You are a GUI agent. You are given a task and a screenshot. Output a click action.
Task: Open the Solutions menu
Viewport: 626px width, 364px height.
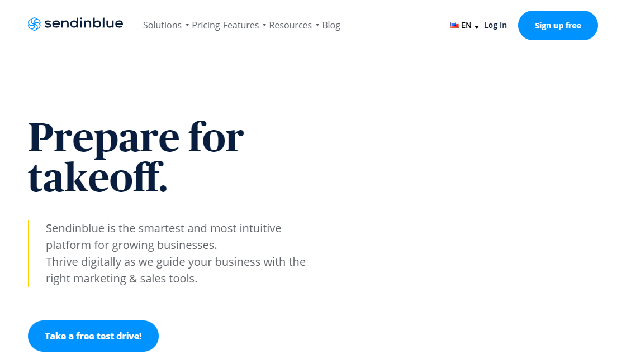tap(162, 25)
